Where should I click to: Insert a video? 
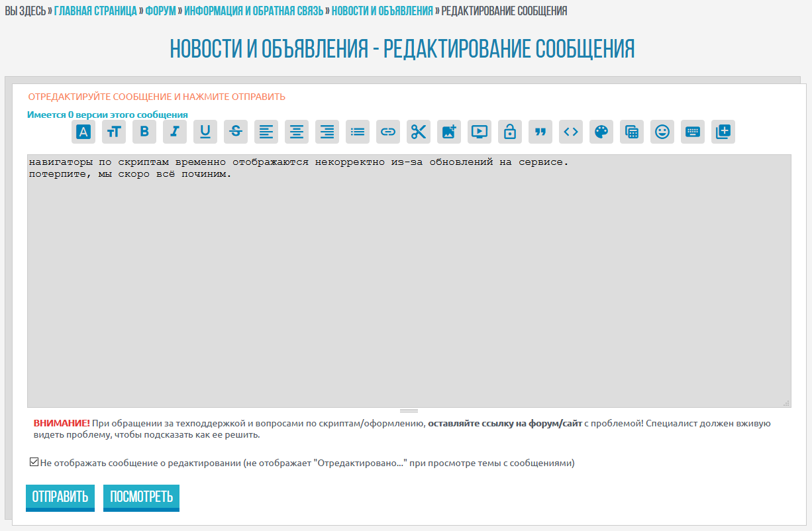click(480, 132)
